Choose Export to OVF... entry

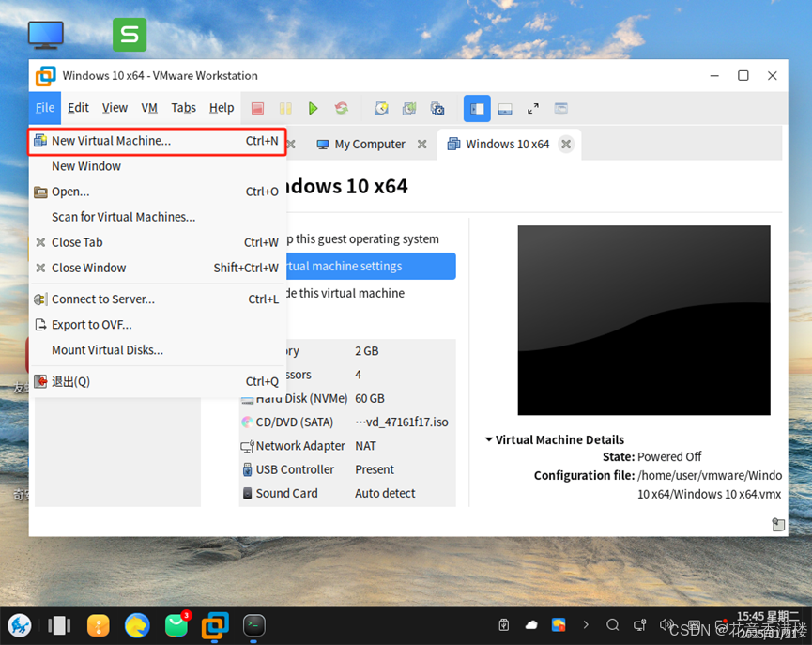[157, 325]
